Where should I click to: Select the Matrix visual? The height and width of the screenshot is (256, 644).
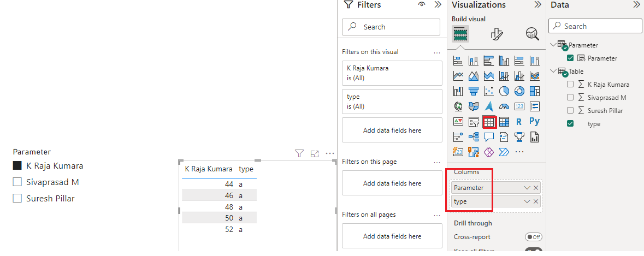pos(504,121)
